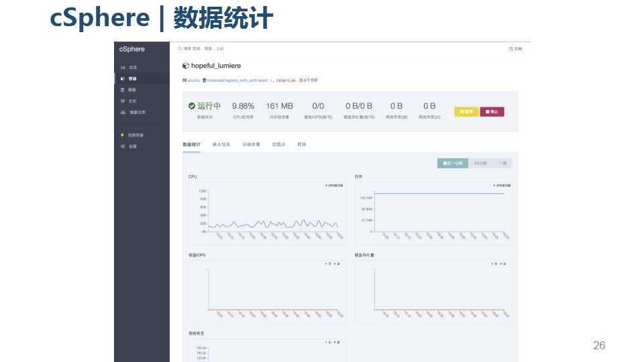Switch to the 数据统计 tab

pos(191,145)
